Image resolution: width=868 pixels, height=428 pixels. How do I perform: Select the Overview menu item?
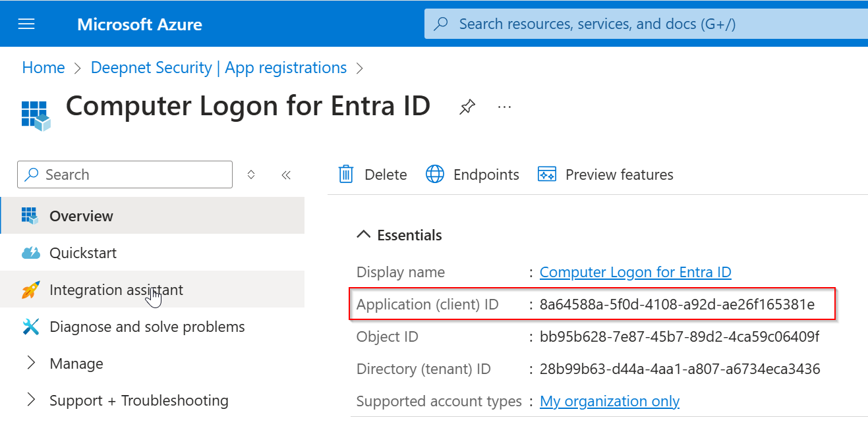click(81, 216)
